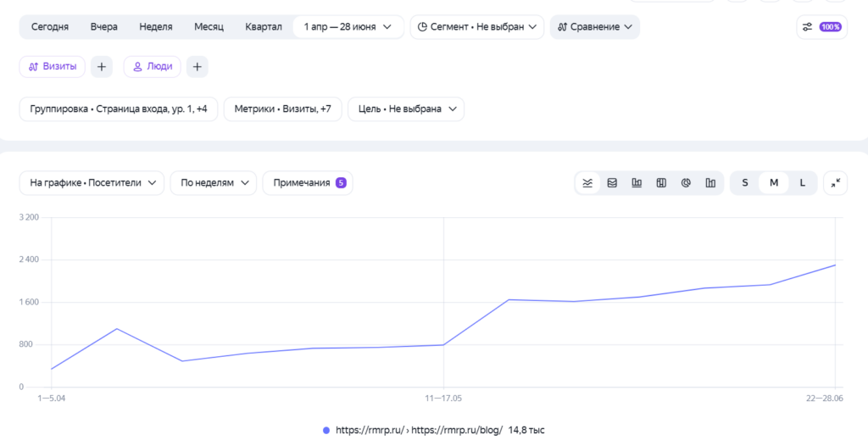Choose the normalized stacked columns chart icon

tap(661, 183)
